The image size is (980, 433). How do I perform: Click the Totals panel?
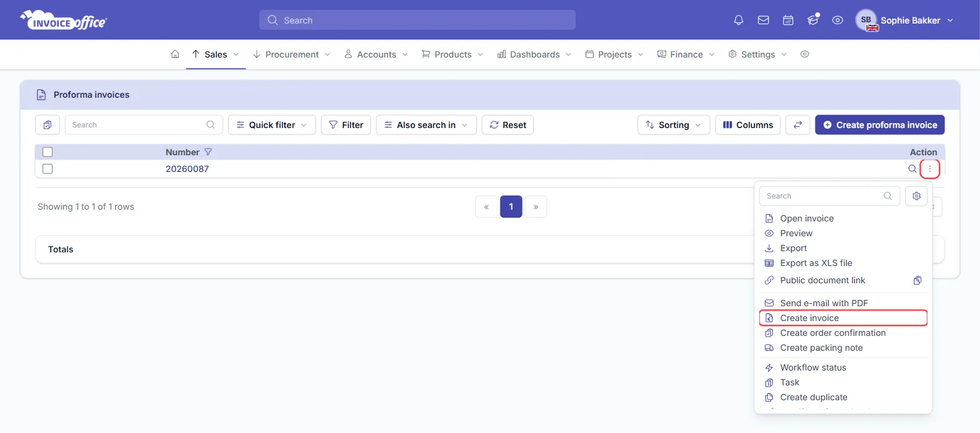[x=490, y=249]
